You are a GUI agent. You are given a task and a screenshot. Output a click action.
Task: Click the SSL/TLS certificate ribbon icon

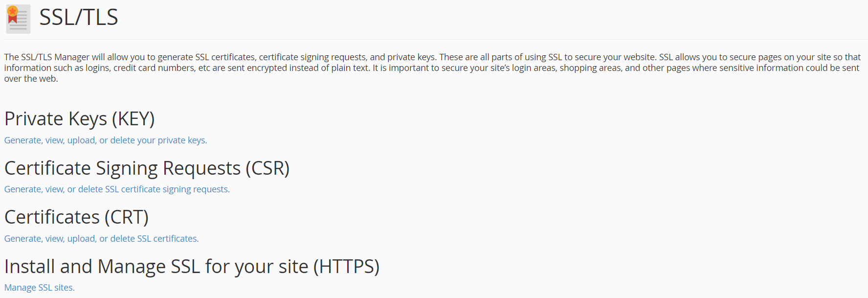[x=18, y=19]
